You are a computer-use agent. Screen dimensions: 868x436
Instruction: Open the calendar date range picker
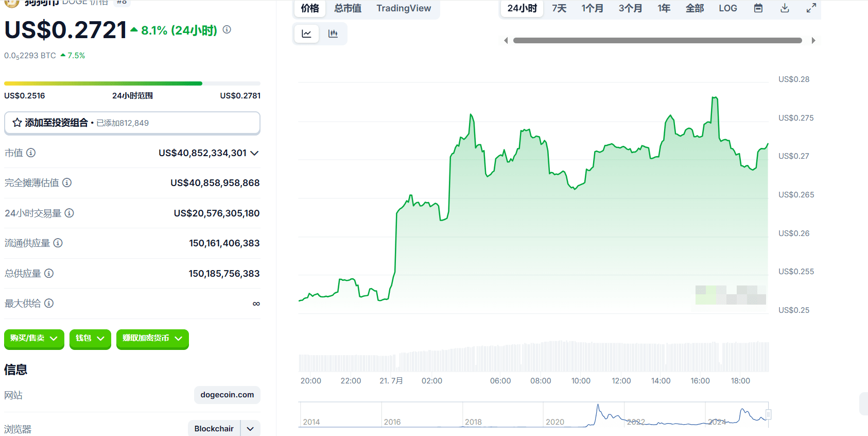(x=758, y=8)
